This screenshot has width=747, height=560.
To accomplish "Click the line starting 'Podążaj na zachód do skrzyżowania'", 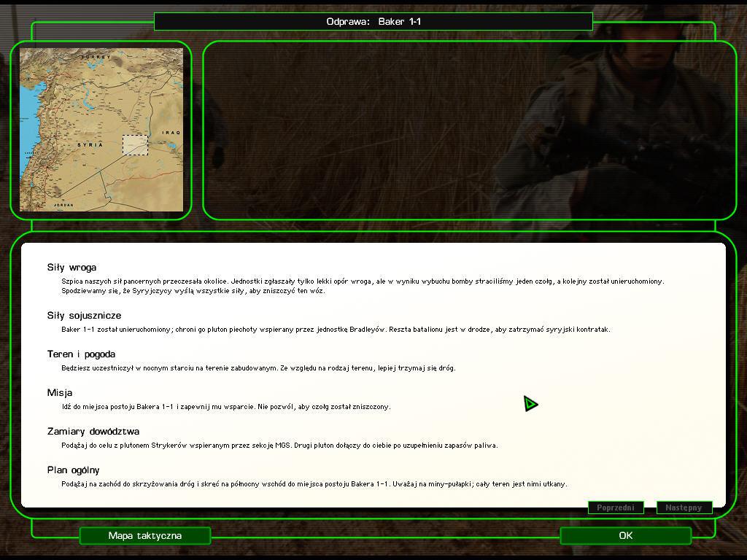I will coord(314,484).
